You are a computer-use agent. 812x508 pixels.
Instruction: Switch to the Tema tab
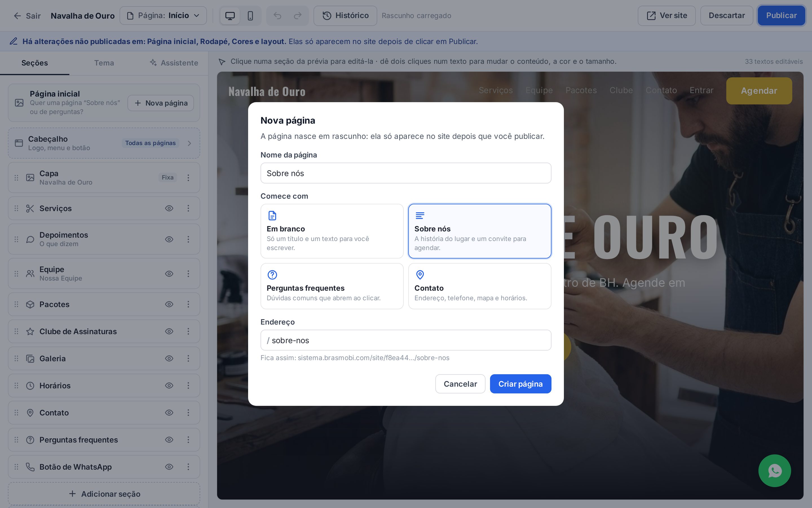point(104,63)
